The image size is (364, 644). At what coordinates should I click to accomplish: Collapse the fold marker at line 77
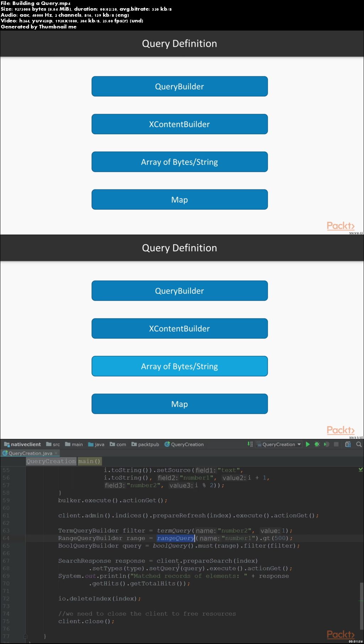point(26,636)
